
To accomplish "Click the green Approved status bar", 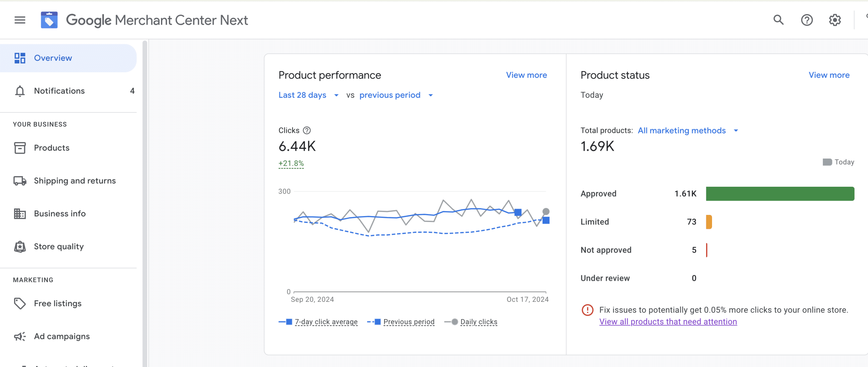I will [780, 194].
